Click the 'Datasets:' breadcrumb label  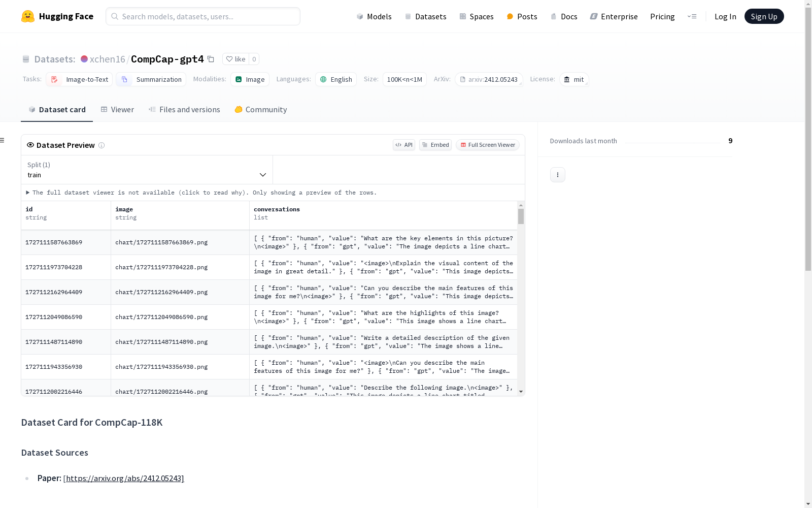[x=55, y=59]
